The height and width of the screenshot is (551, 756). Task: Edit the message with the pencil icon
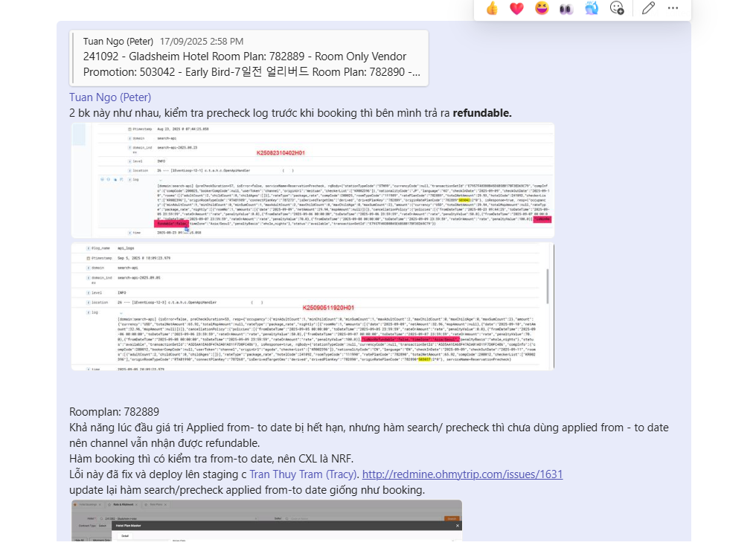tap(649, 8)
